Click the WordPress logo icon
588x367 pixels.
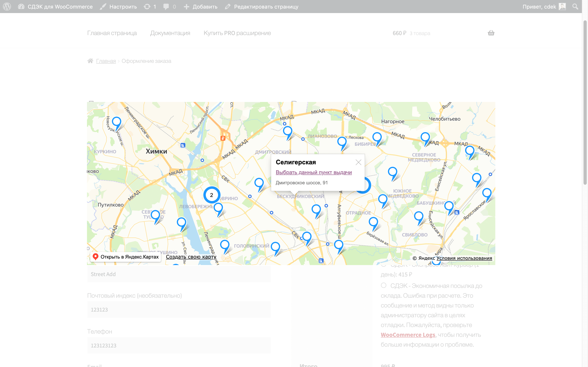tap(7, 7)
